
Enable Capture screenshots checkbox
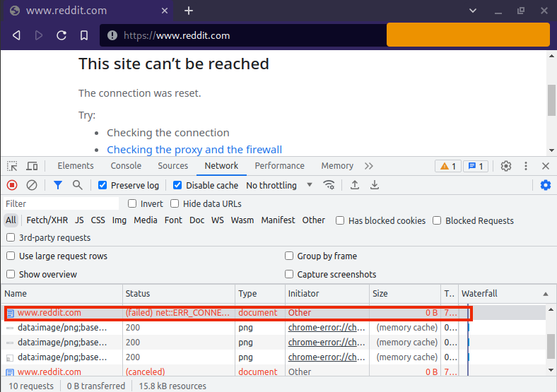[x=289, y=274]
